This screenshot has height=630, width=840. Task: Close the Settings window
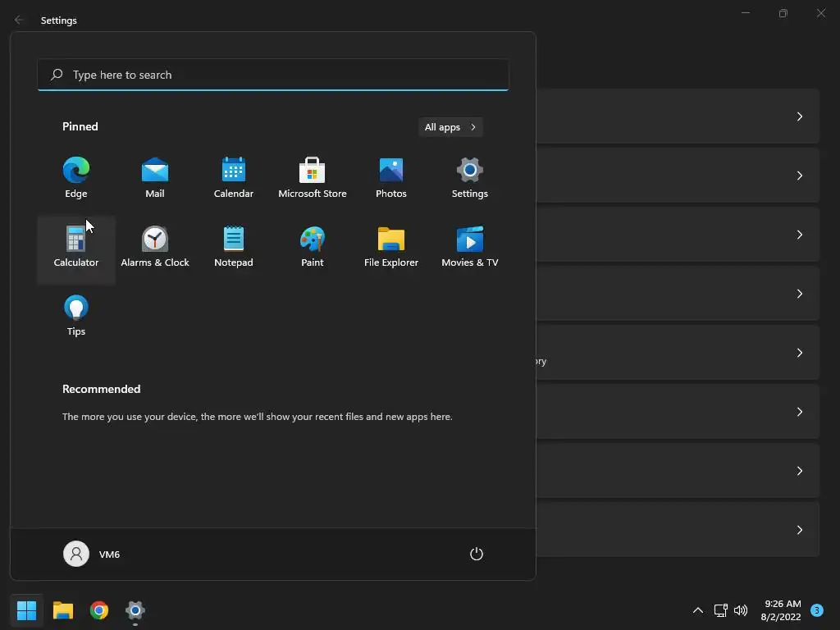820,13
